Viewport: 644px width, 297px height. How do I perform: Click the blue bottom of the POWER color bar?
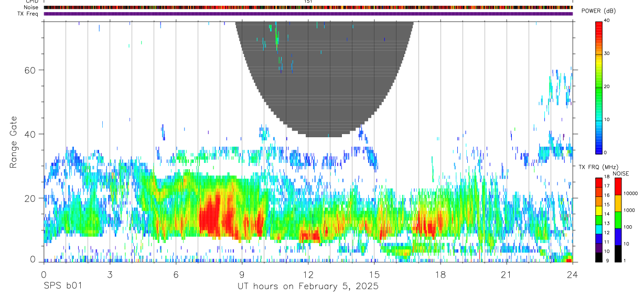pyautogui.click(x=599, y=147)
